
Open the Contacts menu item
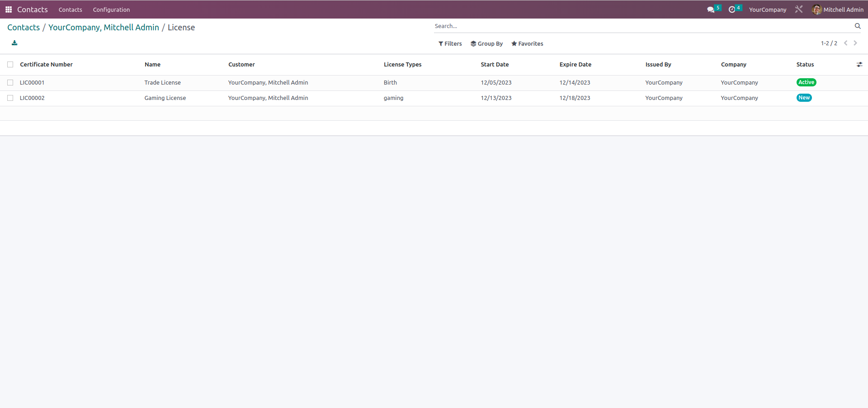click(71, 9)
